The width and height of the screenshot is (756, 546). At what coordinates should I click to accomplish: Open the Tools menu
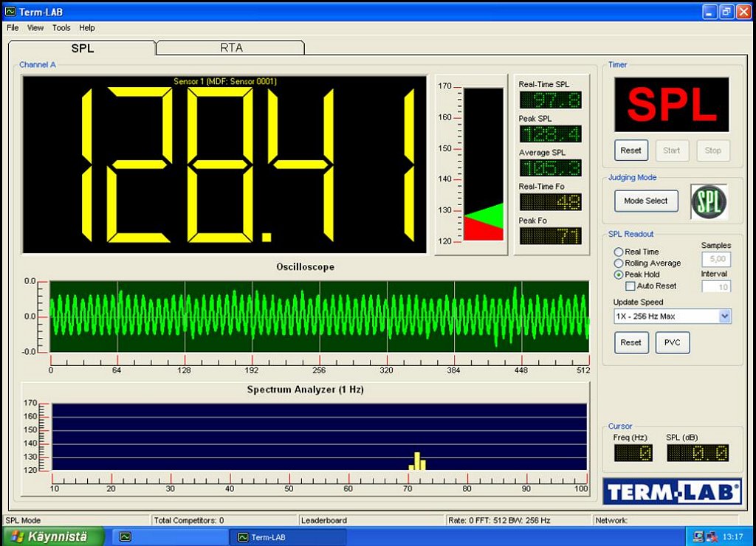[61, 28]
